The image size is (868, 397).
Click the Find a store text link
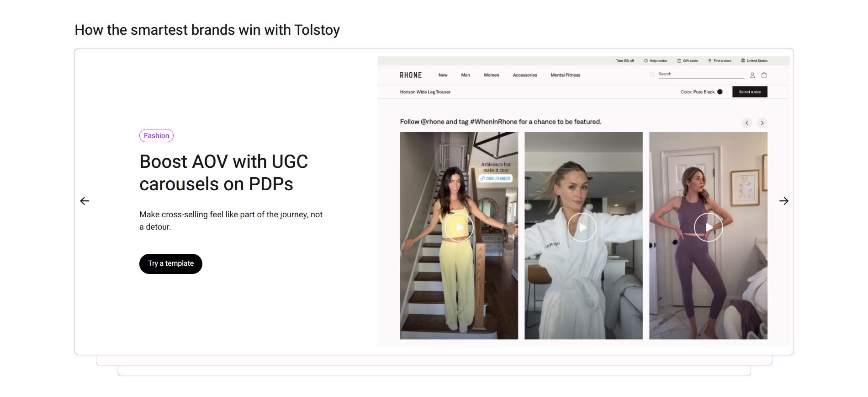[x=722, y=61]
